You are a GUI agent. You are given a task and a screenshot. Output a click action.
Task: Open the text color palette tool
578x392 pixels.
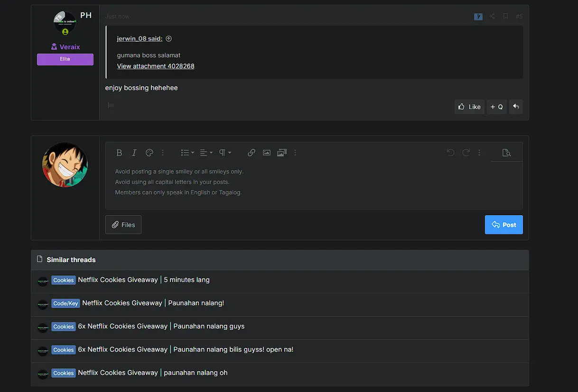pos(149,153)
